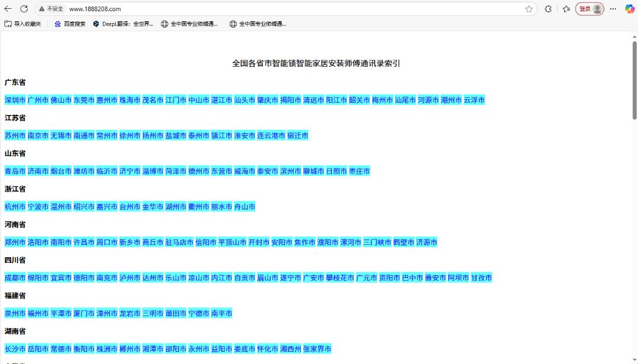Open the DeepL翻译 bookmark
This screenshot has height=364, width=638.
coord(123,24)
